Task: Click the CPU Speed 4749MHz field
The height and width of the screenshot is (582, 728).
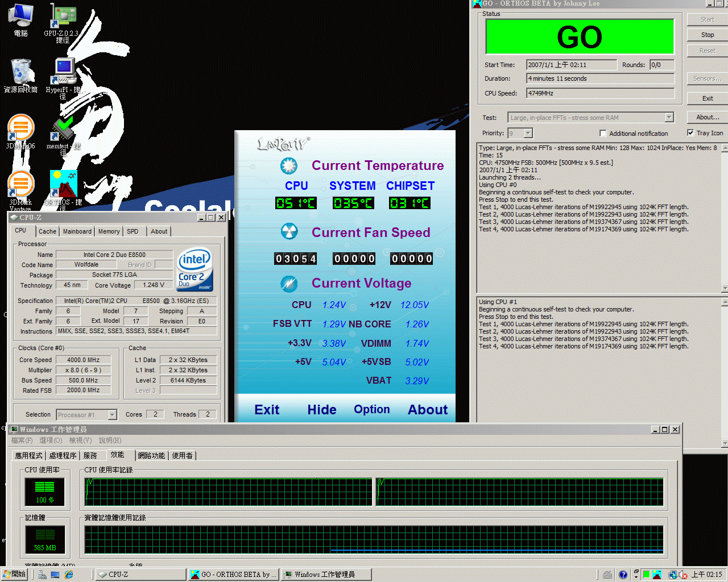Action: [x=601, y=93]
